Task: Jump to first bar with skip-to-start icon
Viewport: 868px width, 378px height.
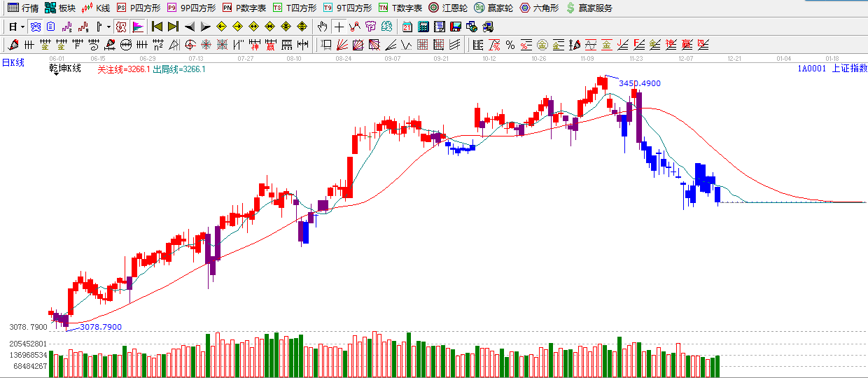Action: [157, 27]
